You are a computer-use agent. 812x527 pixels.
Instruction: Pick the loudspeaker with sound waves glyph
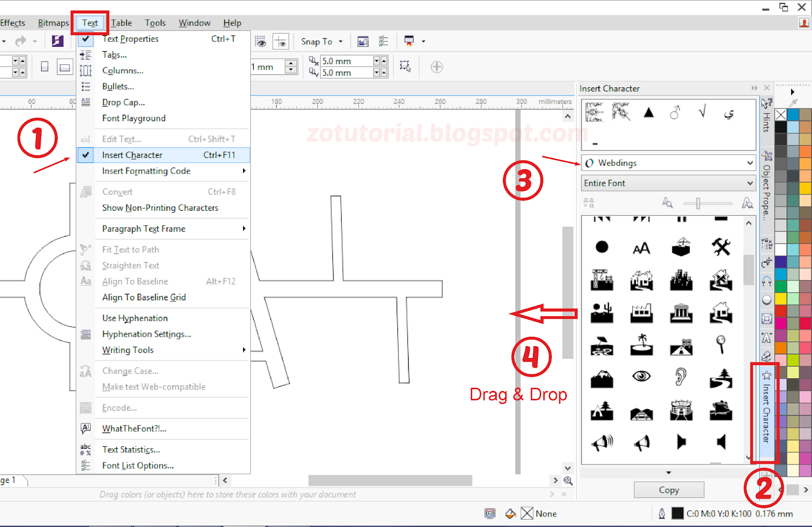(602, 443)
